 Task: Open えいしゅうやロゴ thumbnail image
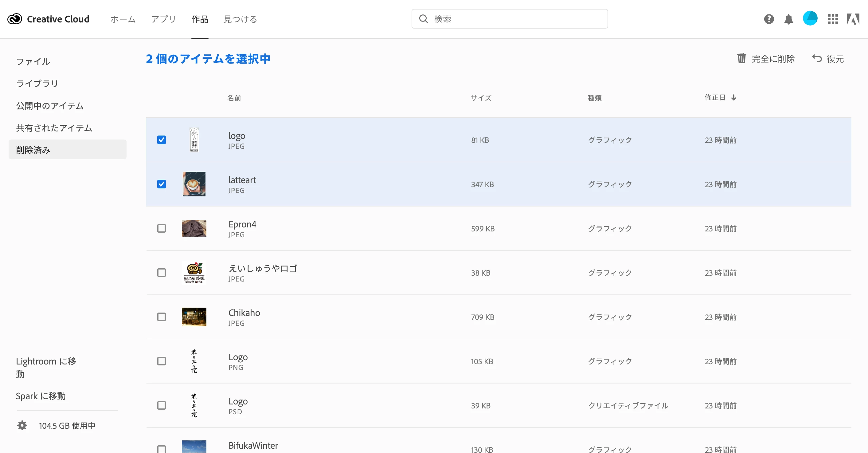point(194,272)
